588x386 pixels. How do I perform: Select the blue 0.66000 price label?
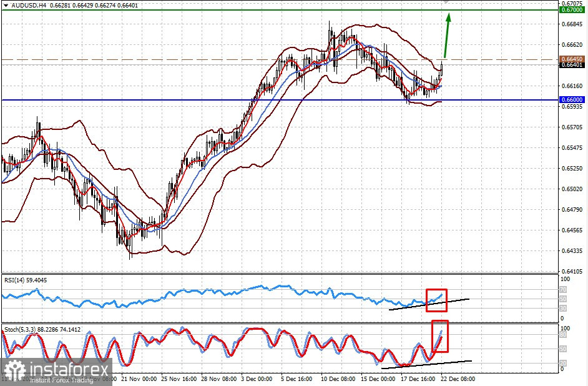click(x=572, y=100)
